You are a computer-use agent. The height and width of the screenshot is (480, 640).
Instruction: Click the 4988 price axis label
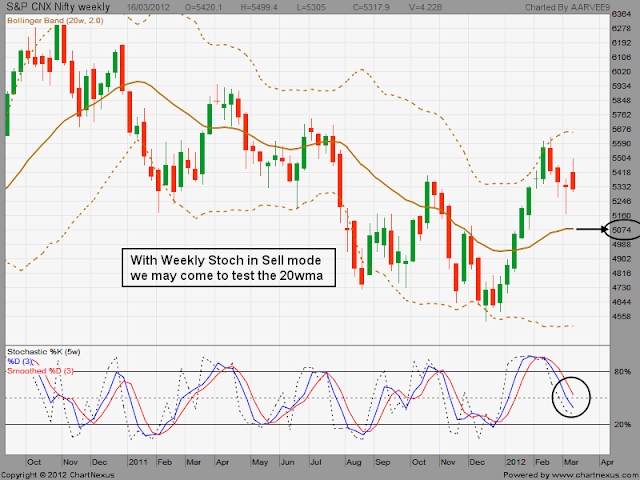(x=621, y=244)
